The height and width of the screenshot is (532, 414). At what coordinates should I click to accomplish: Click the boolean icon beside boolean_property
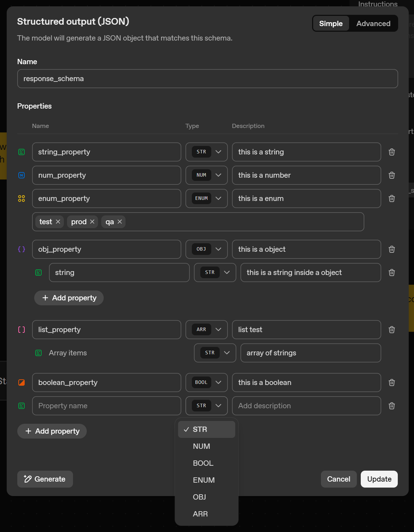point(22,383)
